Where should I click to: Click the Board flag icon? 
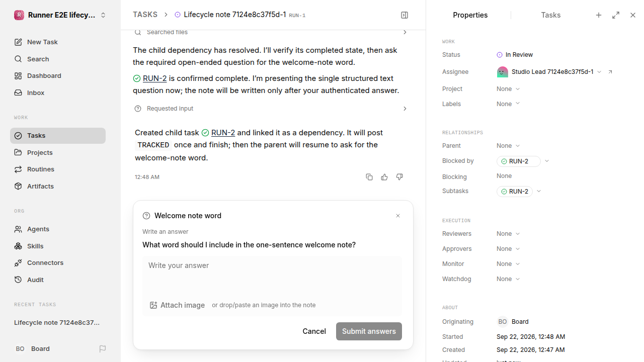(103, 348)
